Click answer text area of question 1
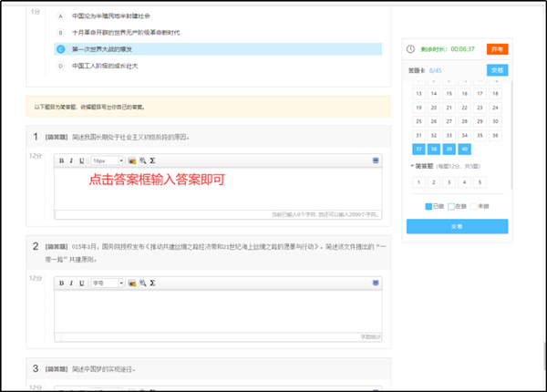 click(218, 189)
